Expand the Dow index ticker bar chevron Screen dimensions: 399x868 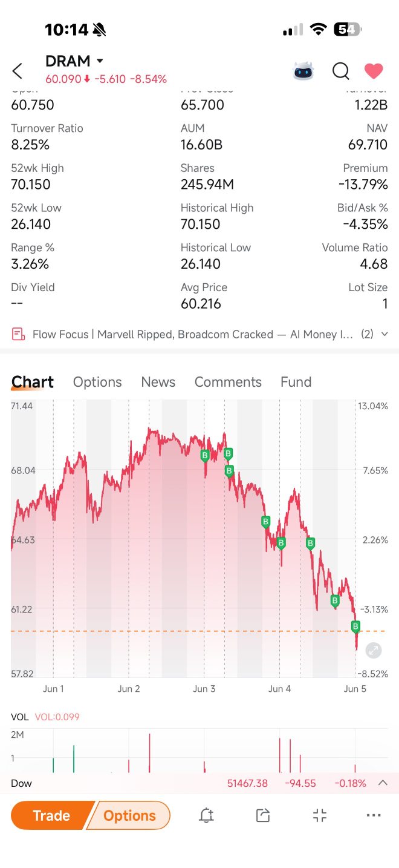tap(383, 783)
